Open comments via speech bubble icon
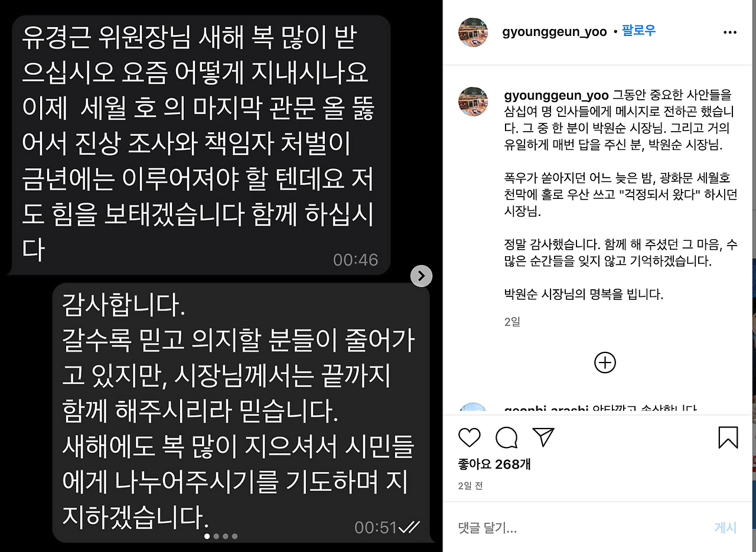756x552 pixels. point(506,437)
